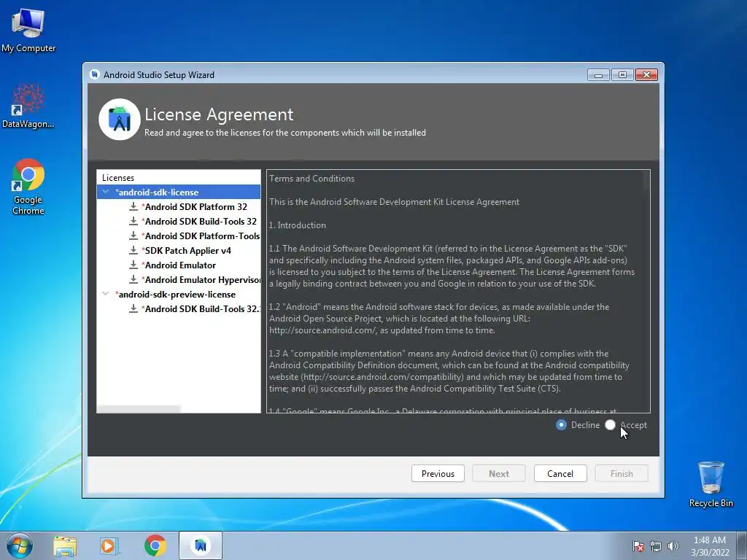Close the Setup Wizard window
747x560 pixels.
(646, 75)
